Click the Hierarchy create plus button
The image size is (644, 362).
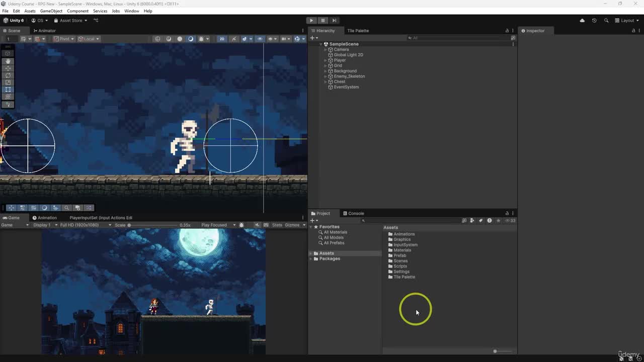click(313, 38)
